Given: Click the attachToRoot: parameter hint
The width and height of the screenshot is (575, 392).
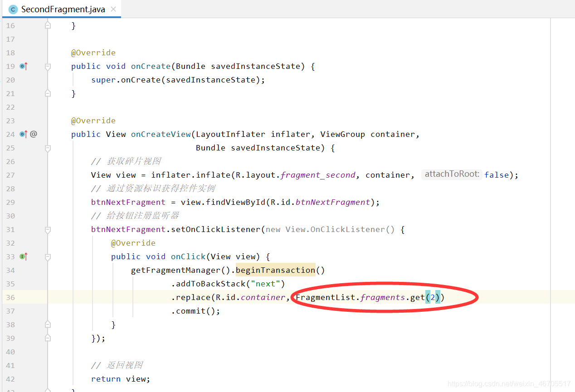Looking at the screenshot, I should pos(452,174).
